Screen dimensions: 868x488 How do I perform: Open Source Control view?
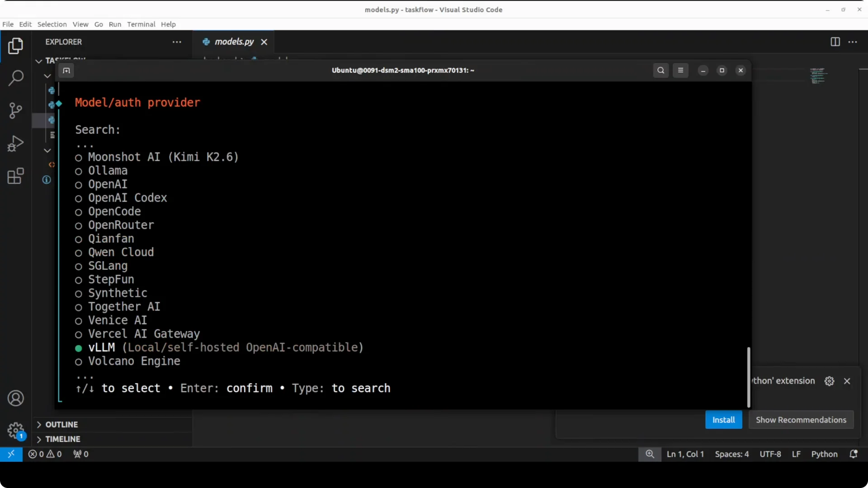[x=16, y=110]
